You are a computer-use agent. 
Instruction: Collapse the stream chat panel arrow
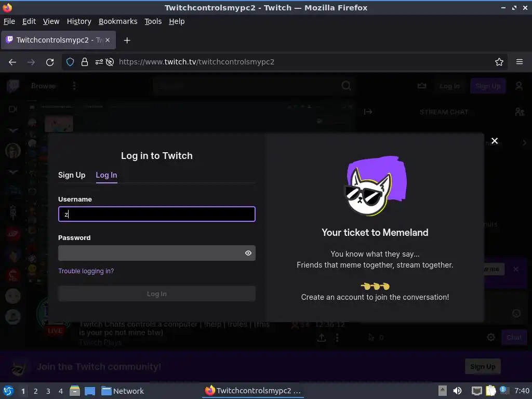(368, 112)
